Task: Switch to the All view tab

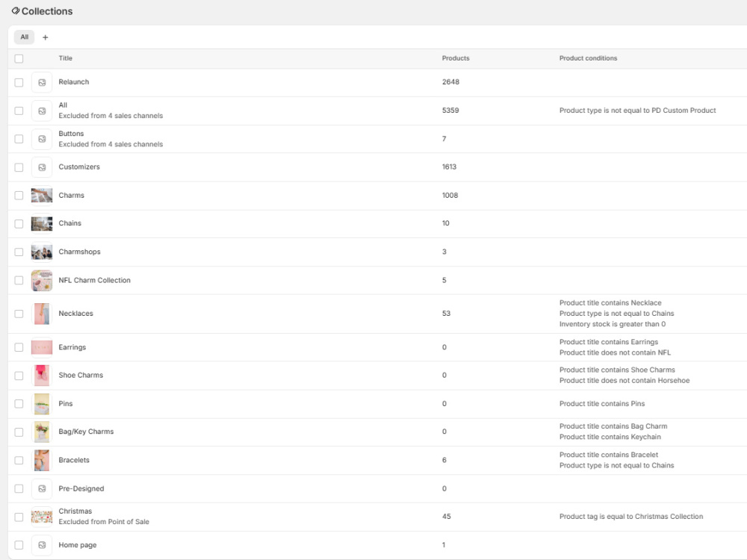Action: pyautogui.click(x=25, y=37)
